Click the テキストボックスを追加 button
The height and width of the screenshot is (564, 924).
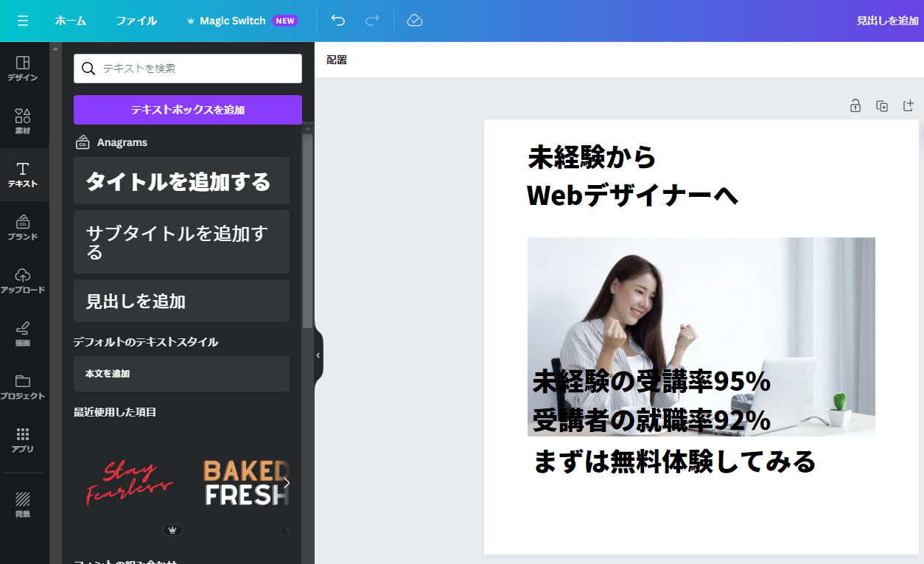187,110
